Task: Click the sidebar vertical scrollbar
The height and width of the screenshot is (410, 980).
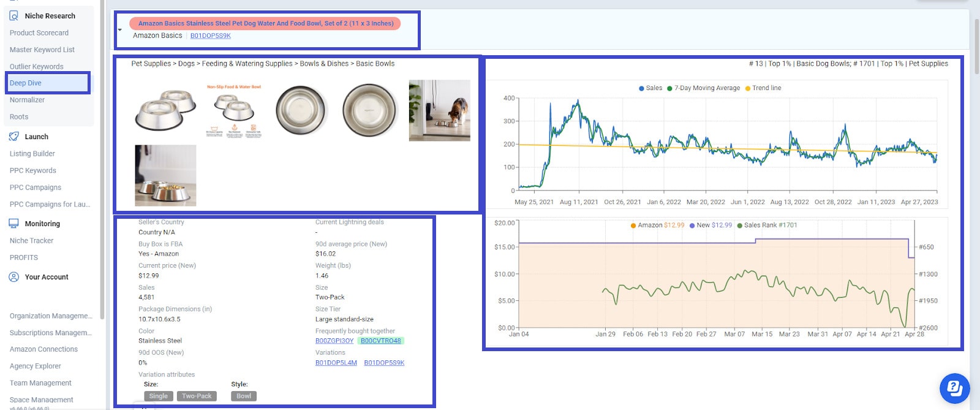Action: coord(102,159)
